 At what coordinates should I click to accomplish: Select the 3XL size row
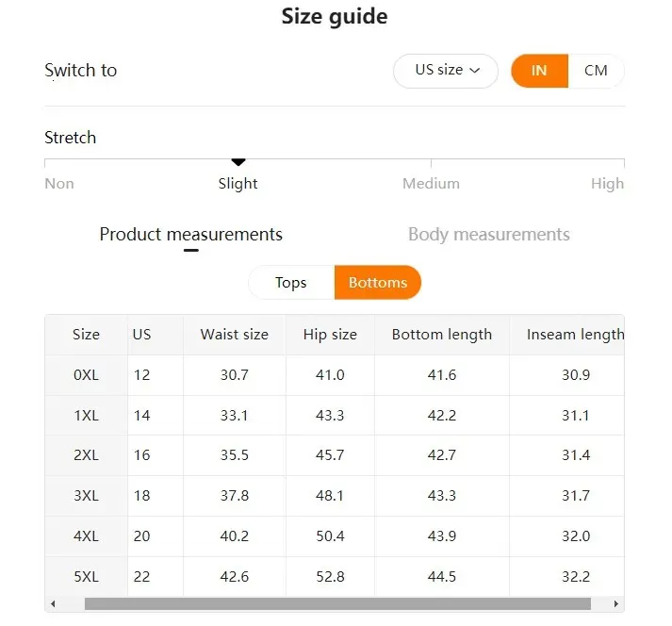click(x=335, y=496)
